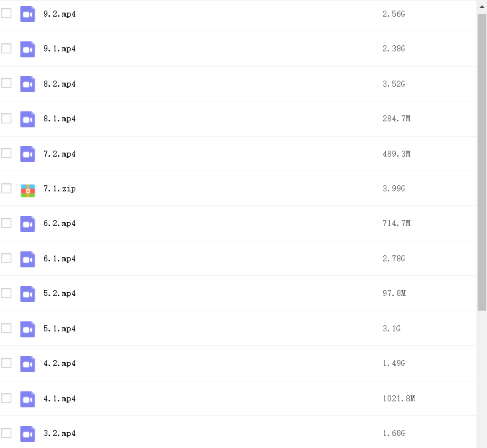Tick the checkbox for 9.1.mp4
The height and width of the screenshot is (448, 487).
pyautogui.click(x=7, y=49)
